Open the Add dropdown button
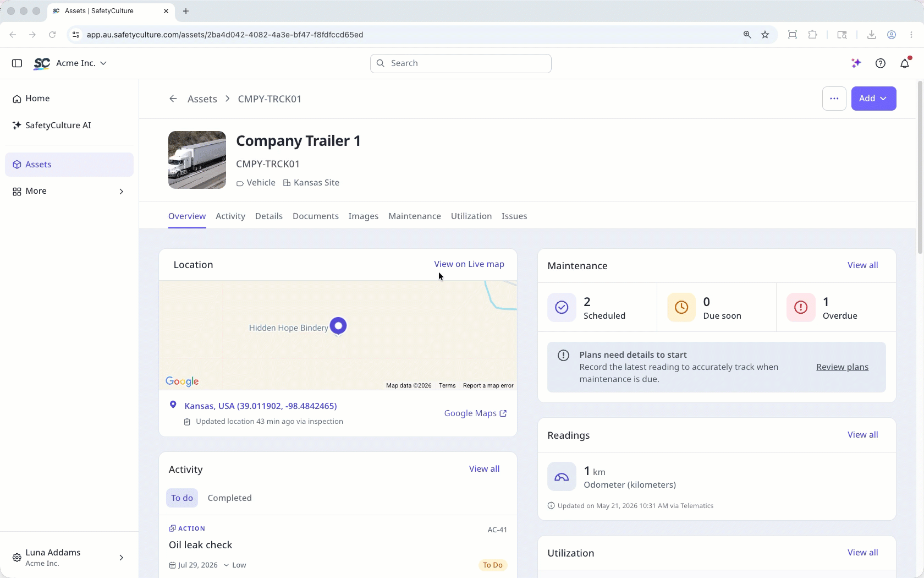Screen dimensions: 924x578 click(x=873, y=99)
